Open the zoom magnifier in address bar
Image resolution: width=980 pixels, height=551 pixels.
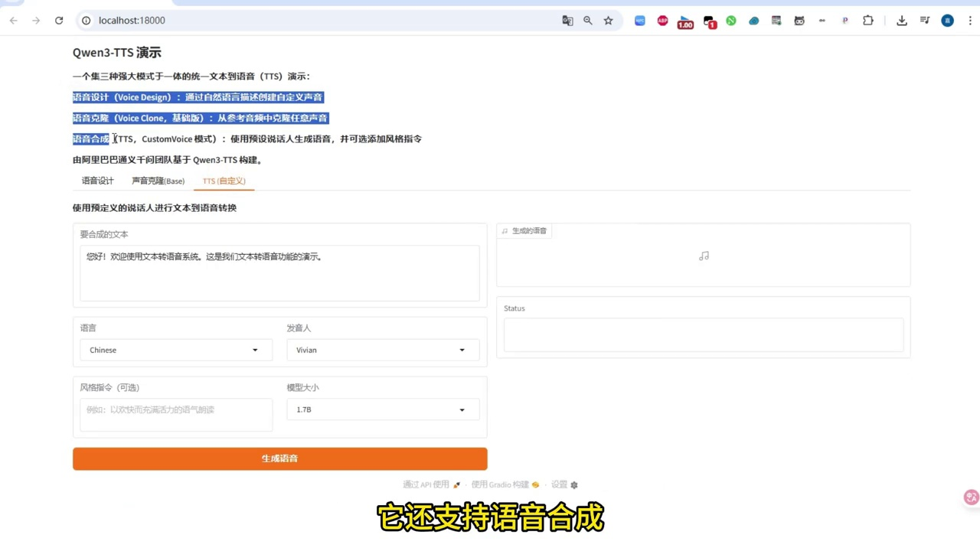[588, 21]
